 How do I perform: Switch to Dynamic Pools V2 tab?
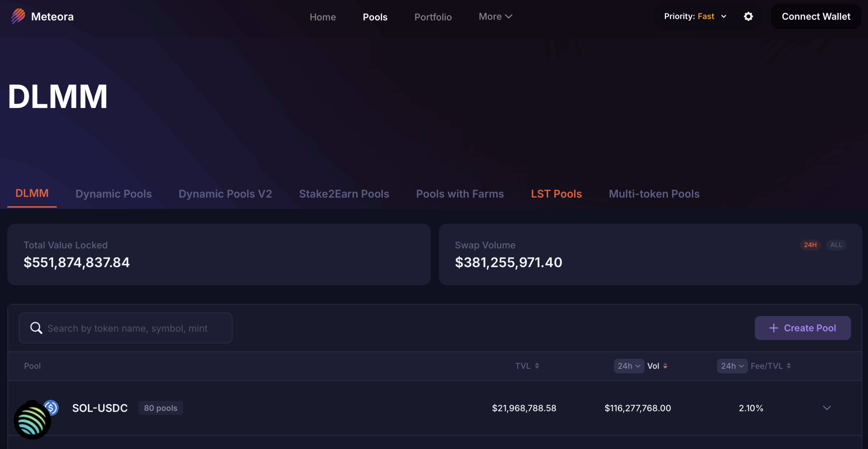[x=225, y=193]
